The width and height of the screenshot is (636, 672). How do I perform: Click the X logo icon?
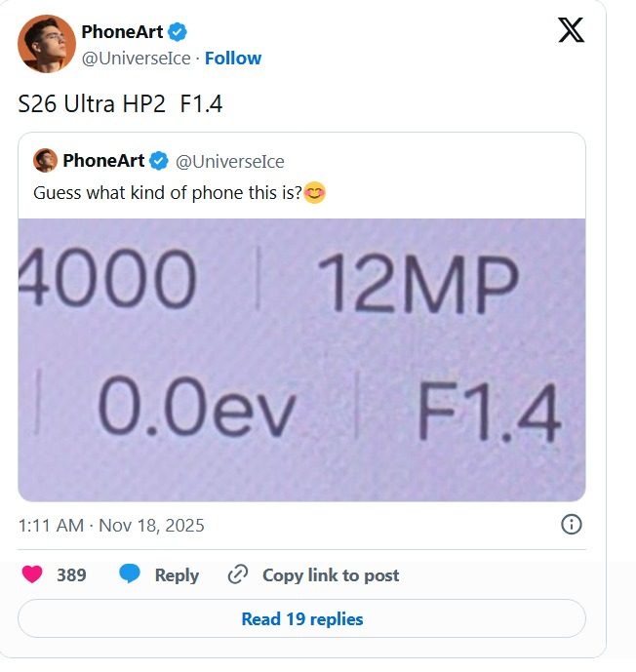[571, 30]
